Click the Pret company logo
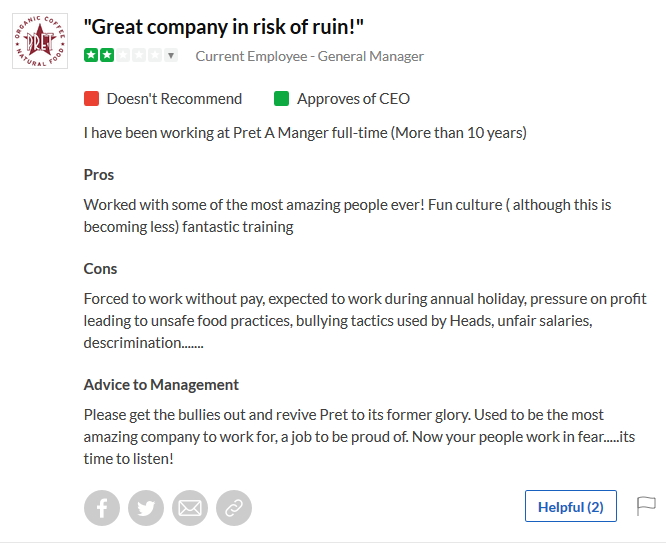666x552 pixels. pos(40,40)
